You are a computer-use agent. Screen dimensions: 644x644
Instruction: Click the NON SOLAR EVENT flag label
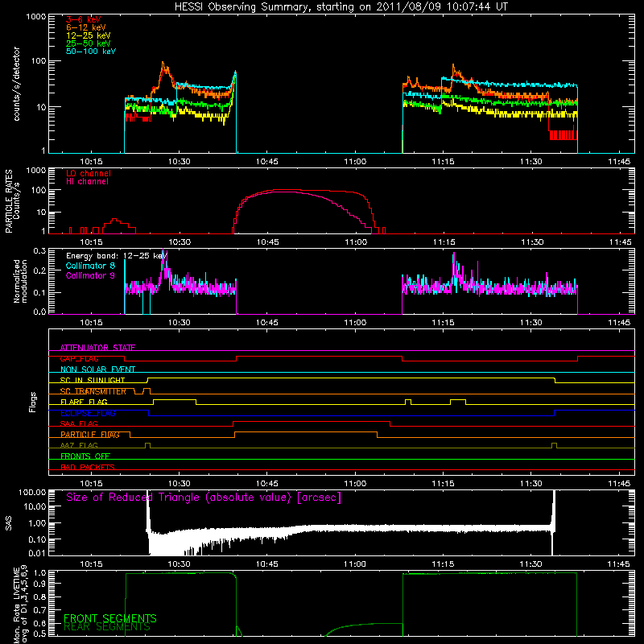pyautogui.click(x=97, y=369)
